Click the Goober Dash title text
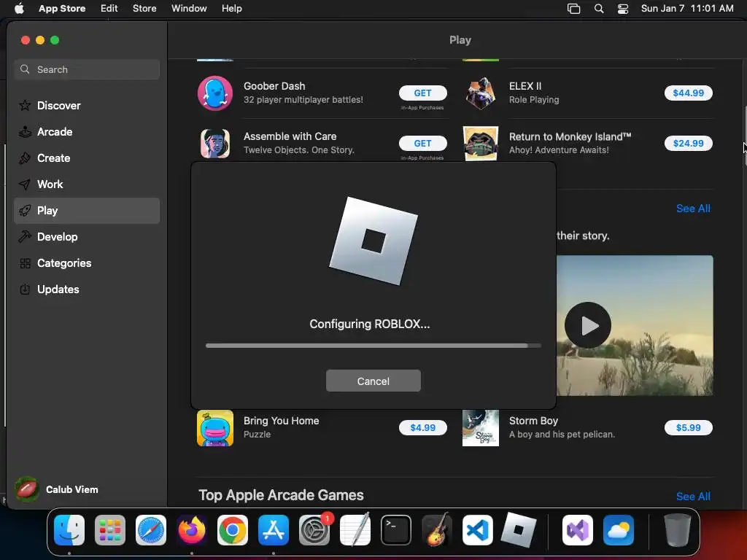The image size is (747, 560). [274, 86]
